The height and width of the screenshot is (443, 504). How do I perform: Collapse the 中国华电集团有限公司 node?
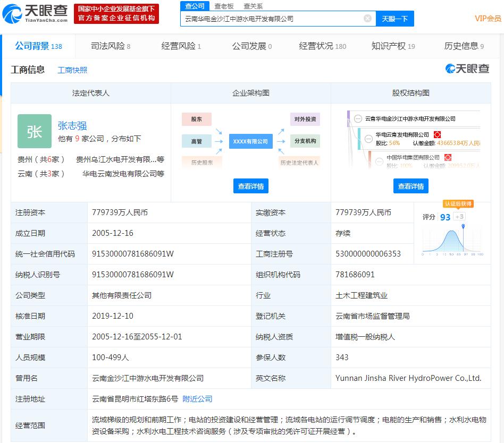coord(379,161)
